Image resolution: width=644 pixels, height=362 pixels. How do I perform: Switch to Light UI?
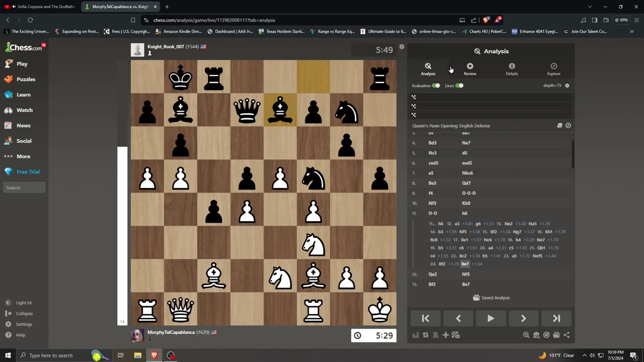[x=24, y=303]
